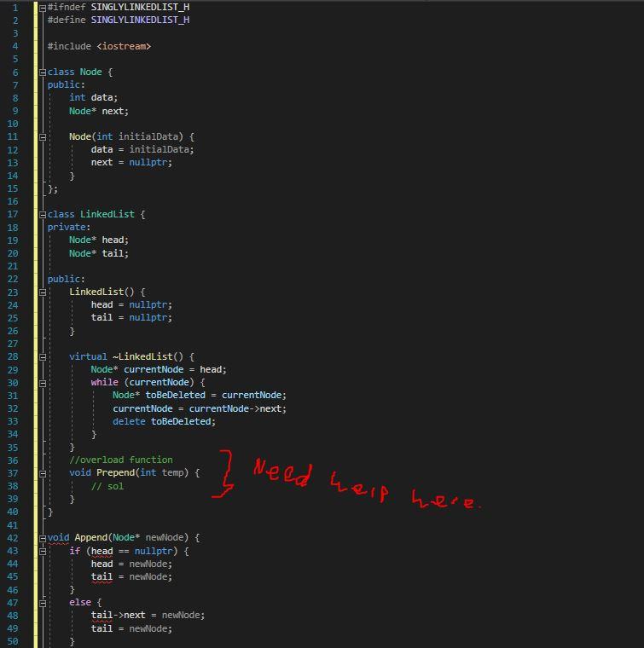The height and width of the screenshot is (648, 644).
Task: Click 'initialData' parameter in Node constructor
Action: point(148,136)
